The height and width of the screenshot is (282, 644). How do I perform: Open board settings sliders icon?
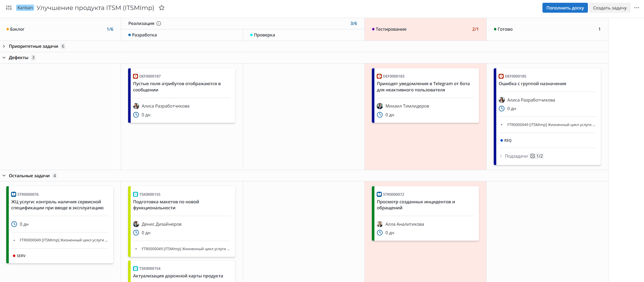coord(9,8)
